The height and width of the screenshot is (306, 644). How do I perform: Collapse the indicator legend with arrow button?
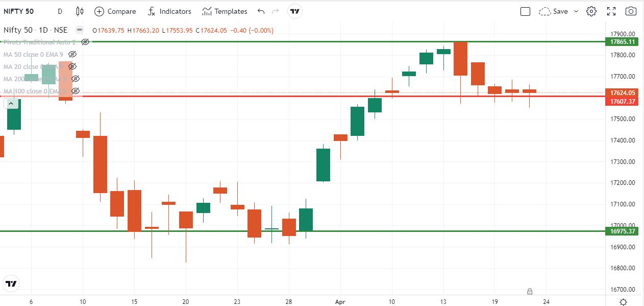10,104
